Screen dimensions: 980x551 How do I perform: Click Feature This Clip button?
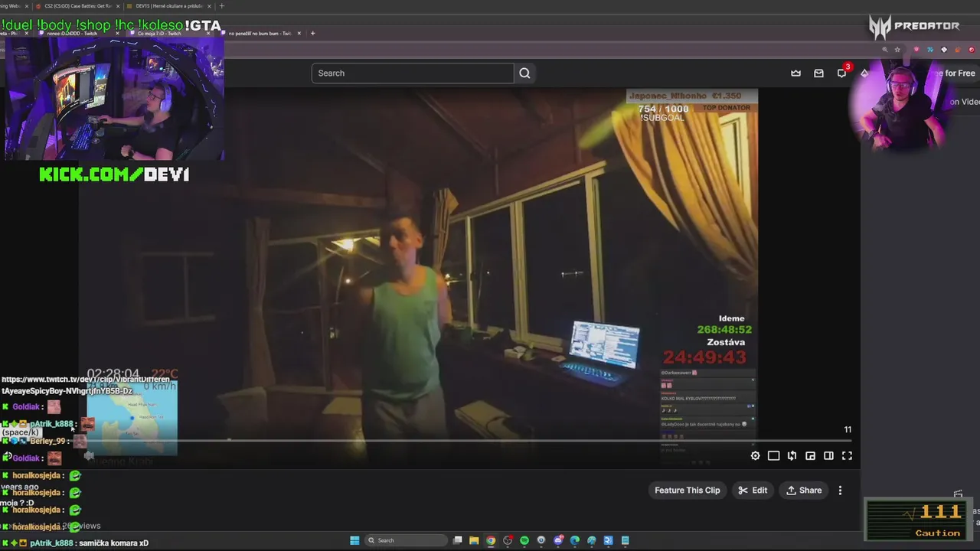(687, 491)
